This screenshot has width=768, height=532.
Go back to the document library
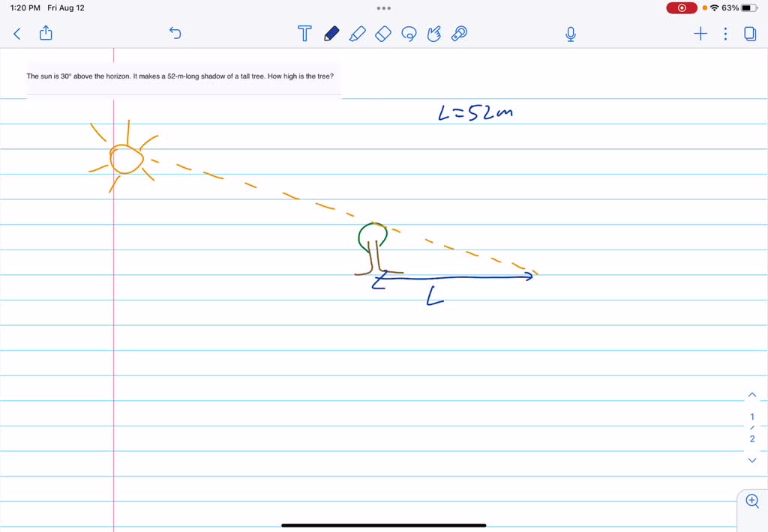[x=16, y=34]
